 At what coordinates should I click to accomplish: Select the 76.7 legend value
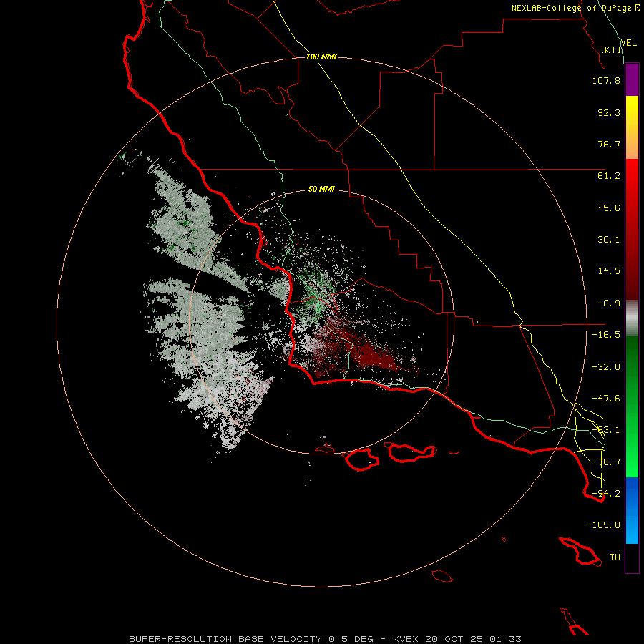(x=609, y=144)
